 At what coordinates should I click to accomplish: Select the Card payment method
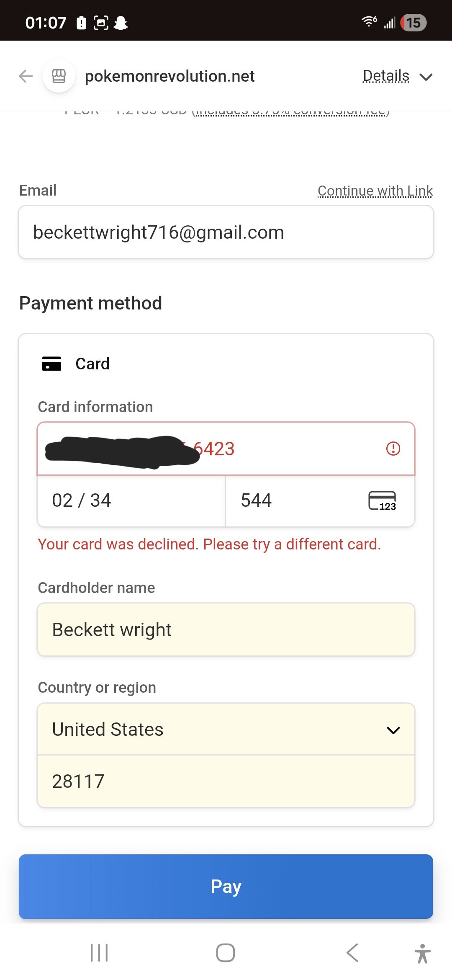tap(92, 364)
